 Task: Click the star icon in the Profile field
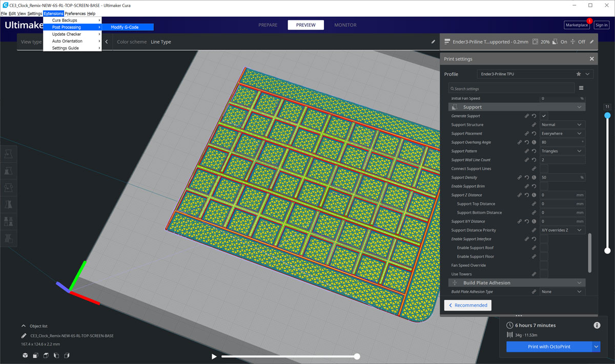[x=579, y=74]
